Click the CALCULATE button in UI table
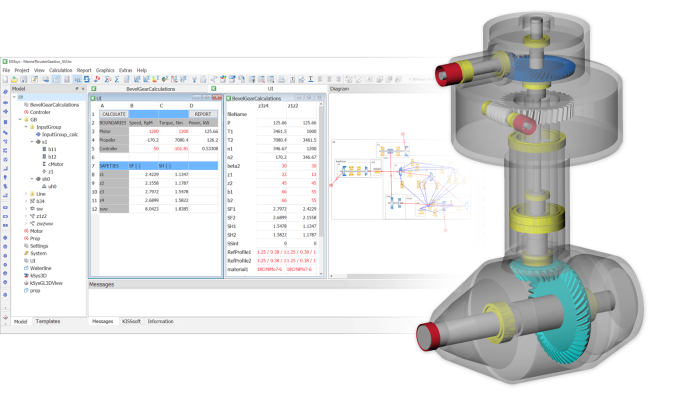Screen dimensions: 700x394 pos(114,114)
